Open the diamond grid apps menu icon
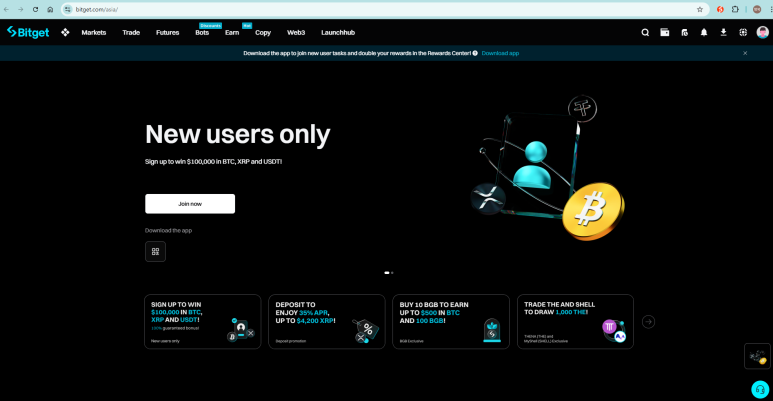Viewport: 773px width, 401px height. (x=65, y=33)
